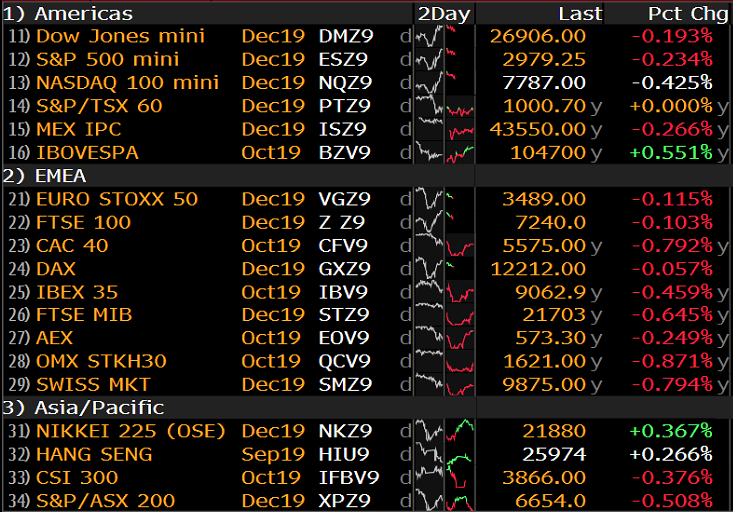Click last price 43550.00
The image size is (733, 512).
tap(538, 130)
